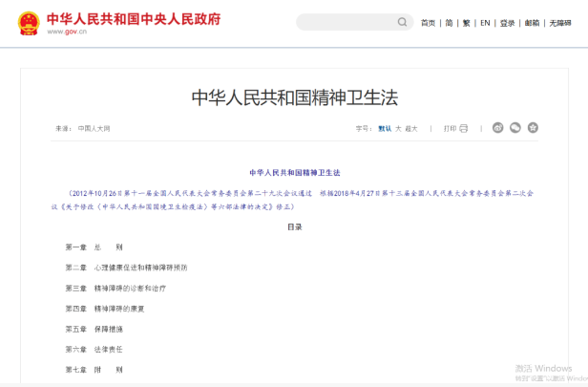
Task: Click the 字号 label
Action: click(x=364, y=129)
